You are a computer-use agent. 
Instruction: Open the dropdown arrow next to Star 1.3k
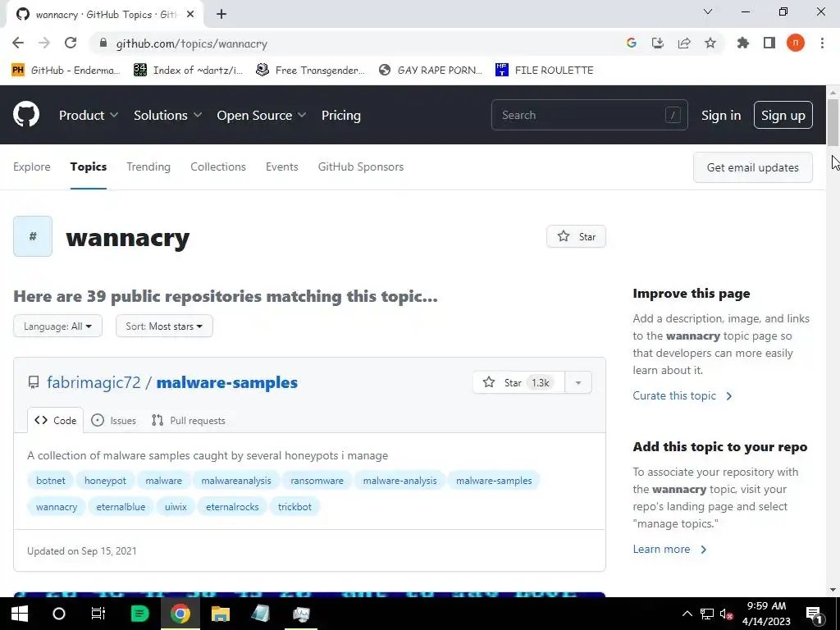click(578, 382)
